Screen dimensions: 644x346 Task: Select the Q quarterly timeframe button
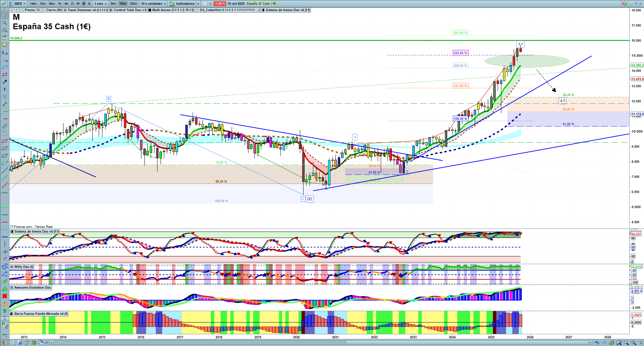(89, 4)
